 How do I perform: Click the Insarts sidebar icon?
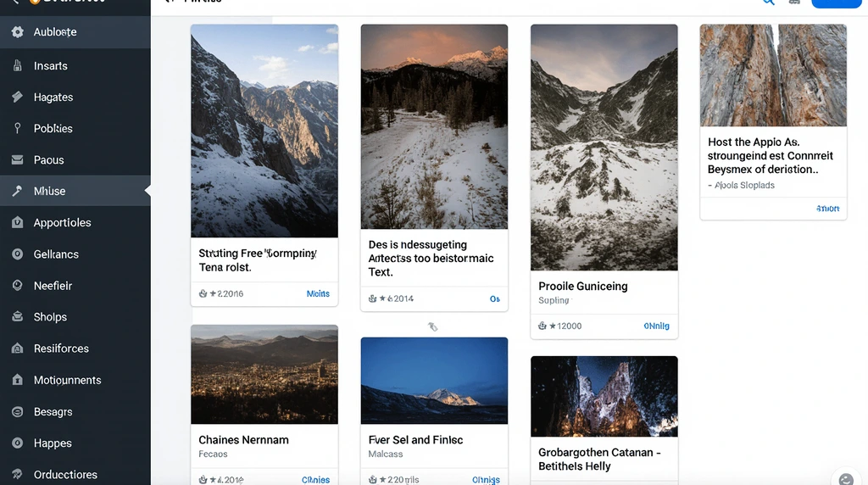[x=17, y=65]
